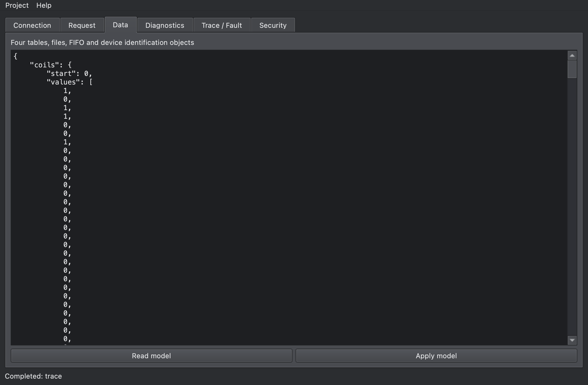Click the "start": 0, line
This screenshot has height=385, width=588.
pyautogui.click(x=69, y=74)
